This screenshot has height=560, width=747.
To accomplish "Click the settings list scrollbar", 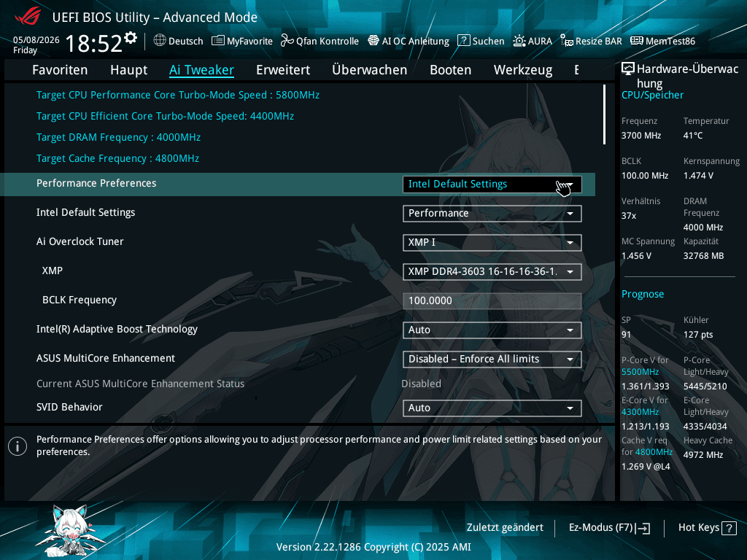I will click(x=604, y=114).
